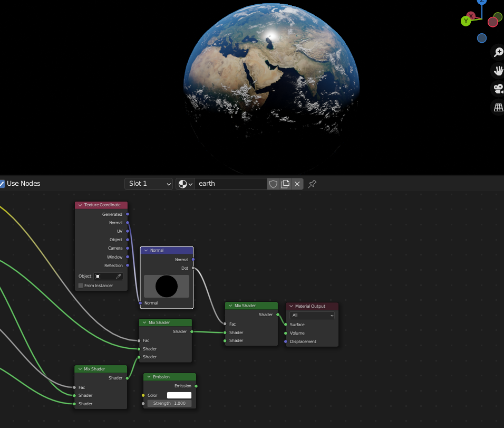Viewport: 504px width, 428px height.
Task: Open the material browse sphere icon
Action: click(185, 184)
